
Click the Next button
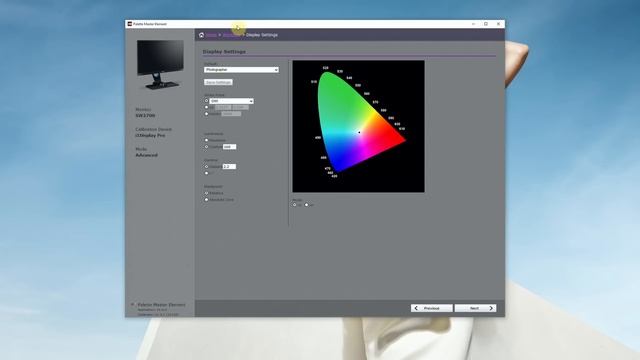pos(476,308)
